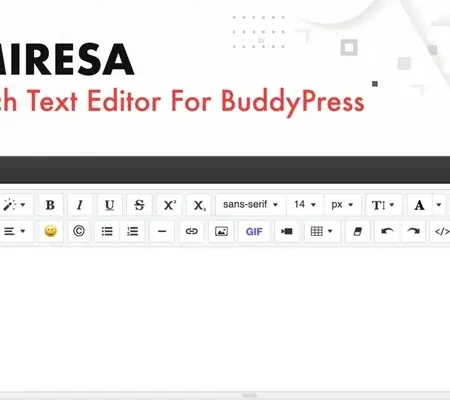The width and height of the screenshot is (450, 400).
Task: Open the font size 14 dropdown
Action: coord(305,205)
